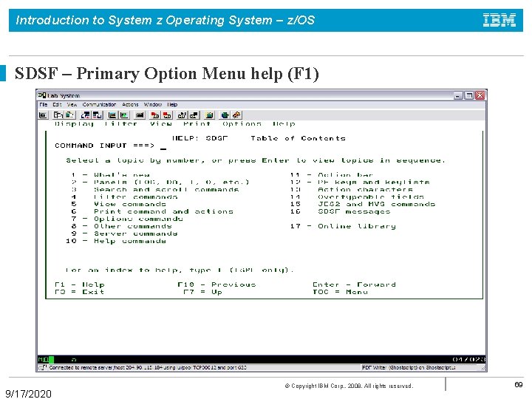The height and width of the screenshot is (399, 532).
Task: Click the Send File to Host icon
Action: [x=86, y=115]
